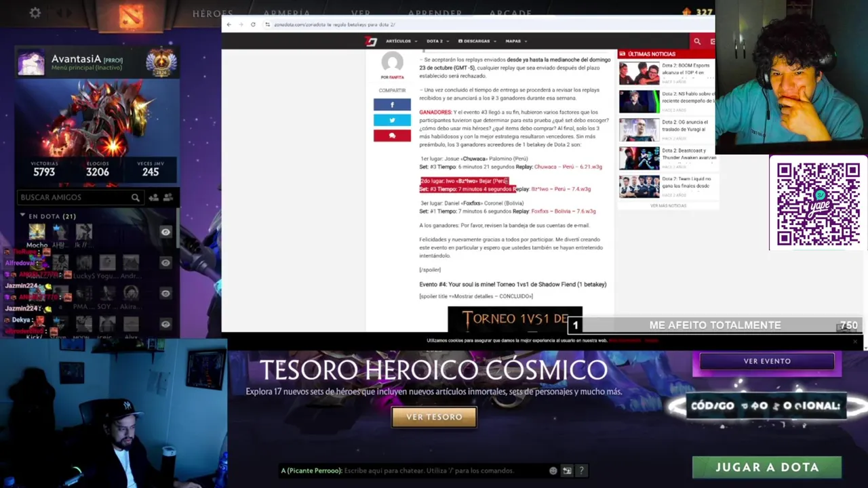Click friends search magnifier icon
868x488 pixels.
[x=136, y=197]
